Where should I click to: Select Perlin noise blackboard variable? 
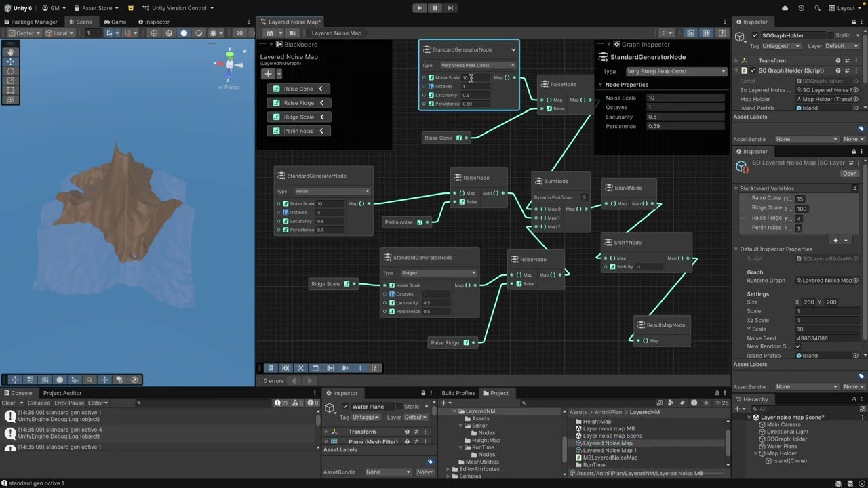pyautogui.click(x=298, y=131)
